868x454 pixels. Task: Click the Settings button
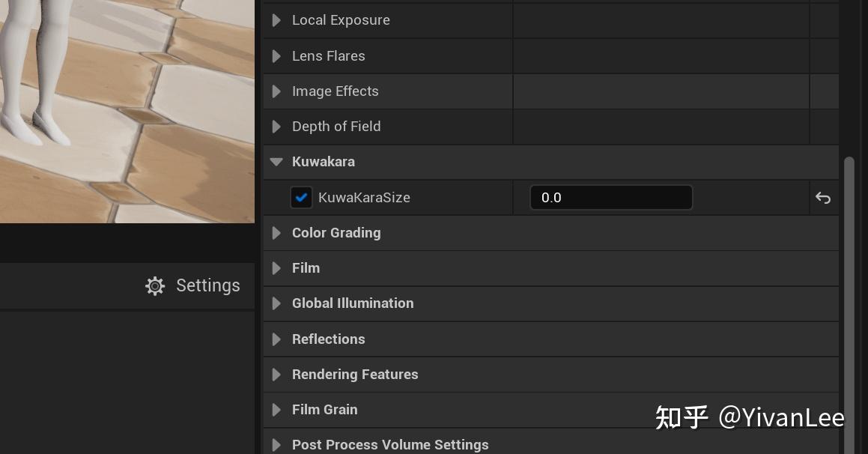click(192, 285)
